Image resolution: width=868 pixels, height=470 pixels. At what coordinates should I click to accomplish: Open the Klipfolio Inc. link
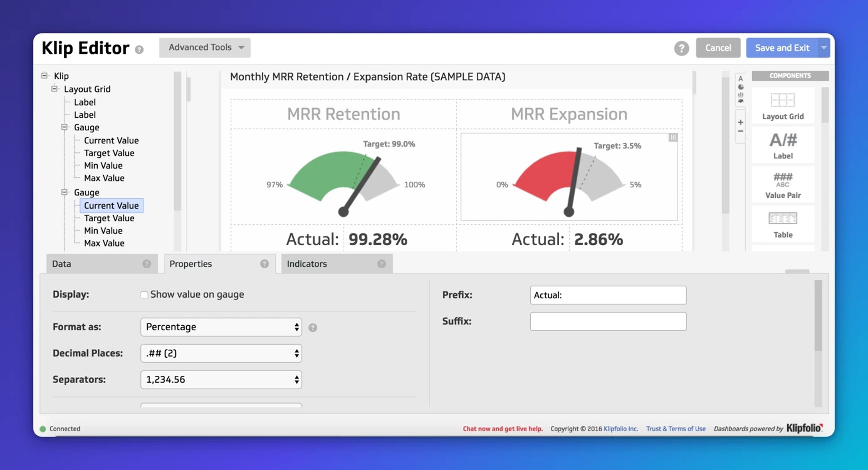coord(621,429)
